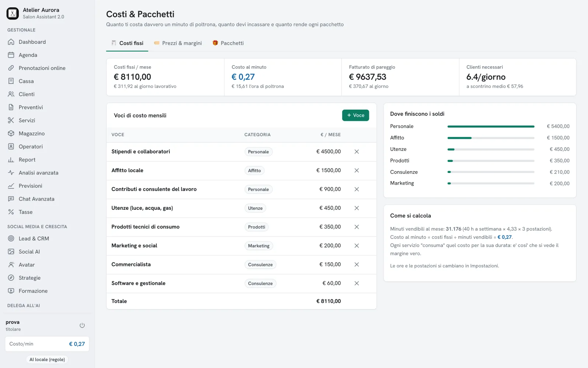Click the Lead & CRM target icon

[x=11, y=238]
